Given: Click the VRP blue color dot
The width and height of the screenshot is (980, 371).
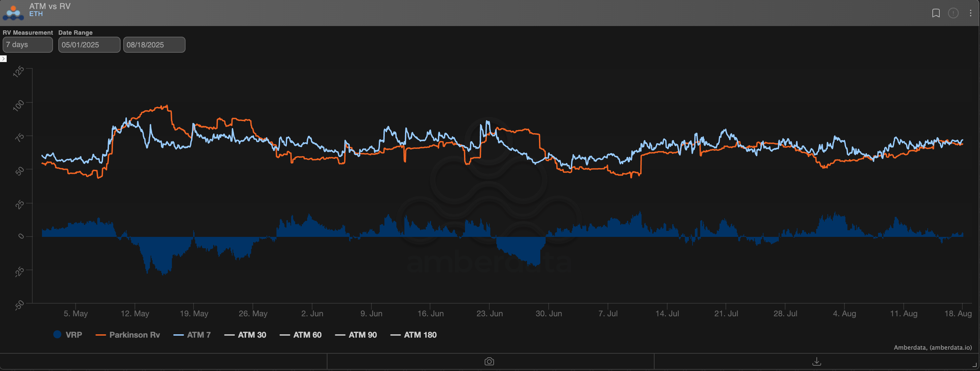Looking at the screenshot, I should coord(57,334).
